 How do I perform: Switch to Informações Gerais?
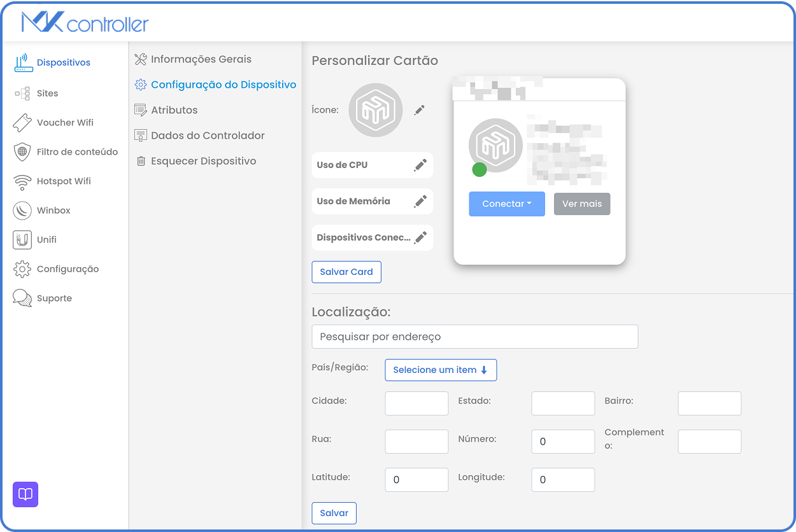[x=201, y=59]
